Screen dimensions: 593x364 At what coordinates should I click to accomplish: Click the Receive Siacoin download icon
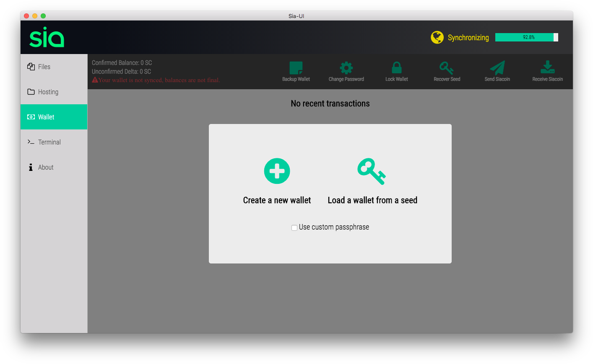[547, 67]
